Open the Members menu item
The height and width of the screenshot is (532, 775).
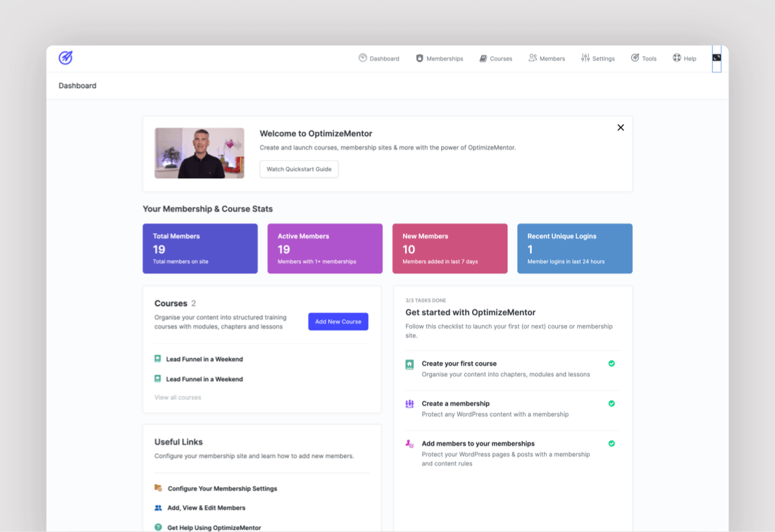(547, 58)
